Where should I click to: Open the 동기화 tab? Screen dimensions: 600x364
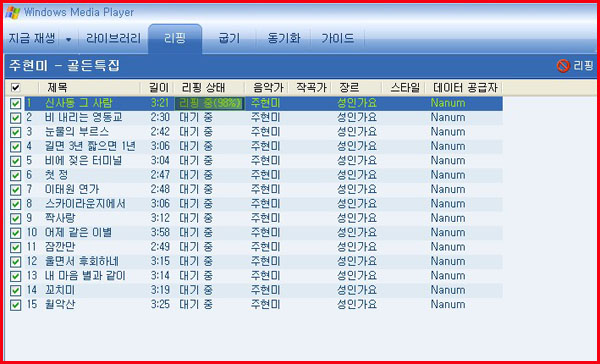284,39
